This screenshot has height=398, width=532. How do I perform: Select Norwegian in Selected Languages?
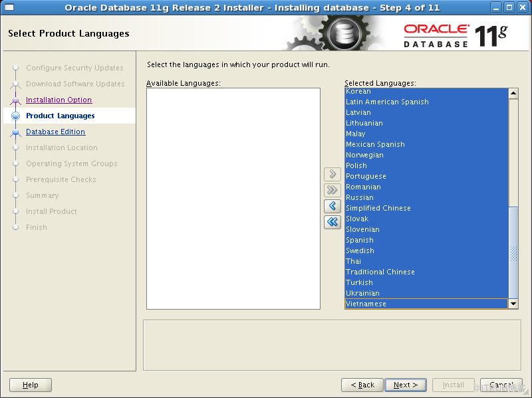click(x=426, y=155)
